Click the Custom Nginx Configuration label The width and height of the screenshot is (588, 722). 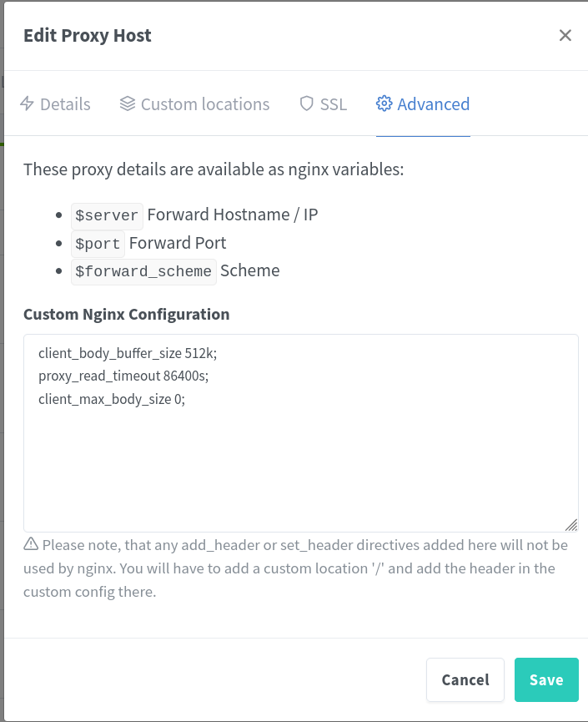[127, 315]
